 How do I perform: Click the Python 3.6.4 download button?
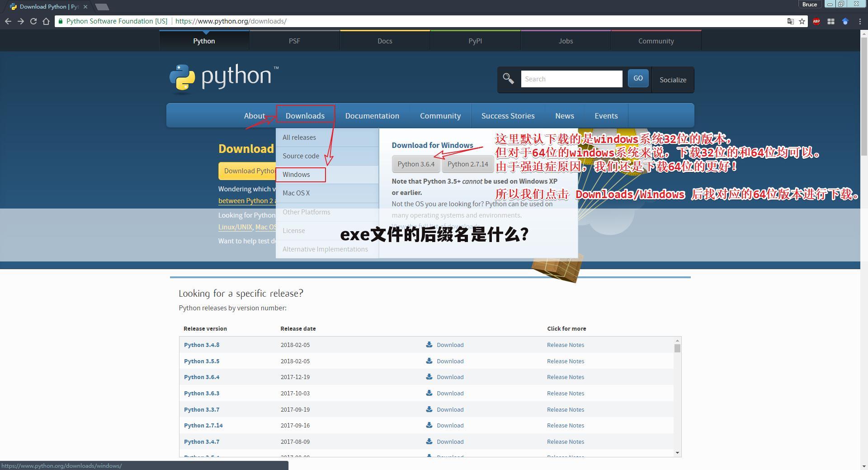(416, 164)
